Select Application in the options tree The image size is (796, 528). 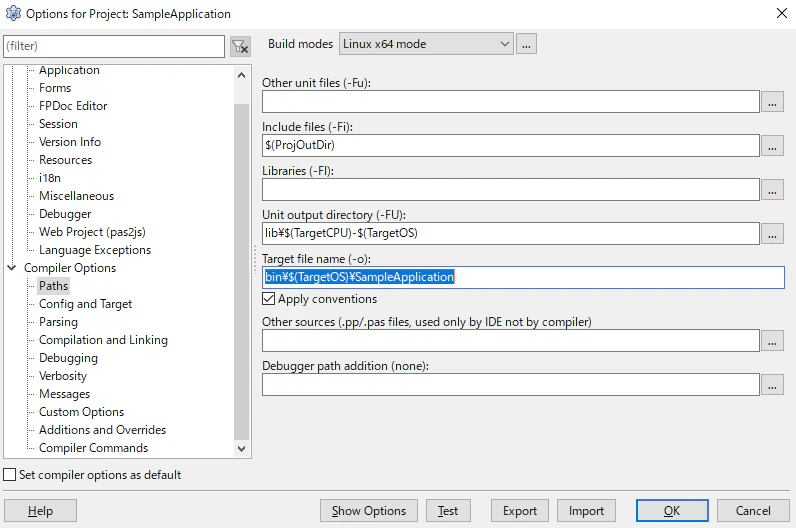click(69, 70)
